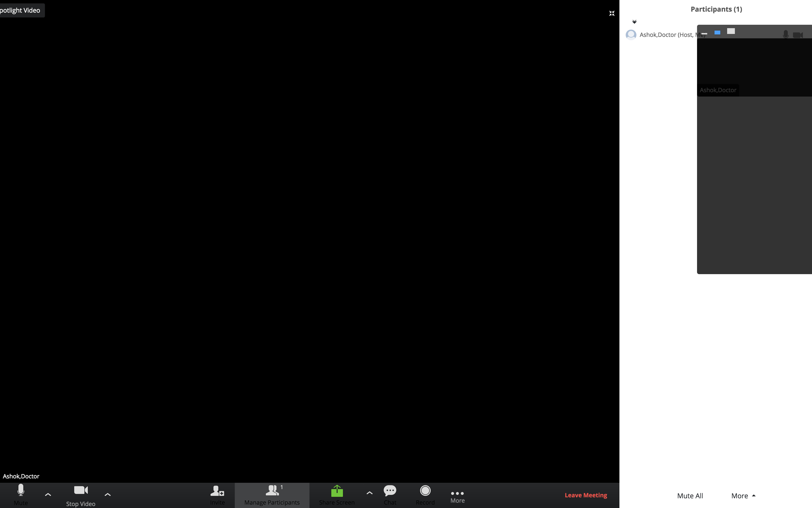Screen dimensions: 812x508
Task: Stop the video using the camera button
Action: 81,494
